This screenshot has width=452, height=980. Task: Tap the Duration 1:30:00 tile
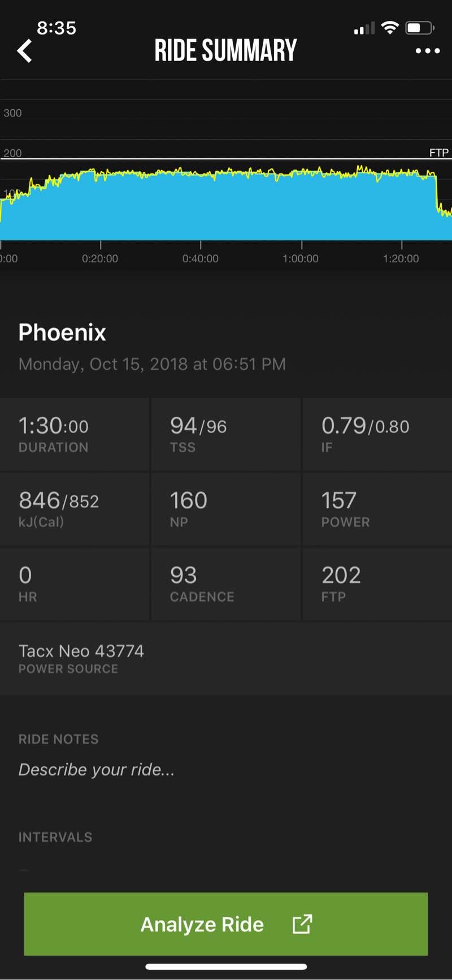coord(75,434)
